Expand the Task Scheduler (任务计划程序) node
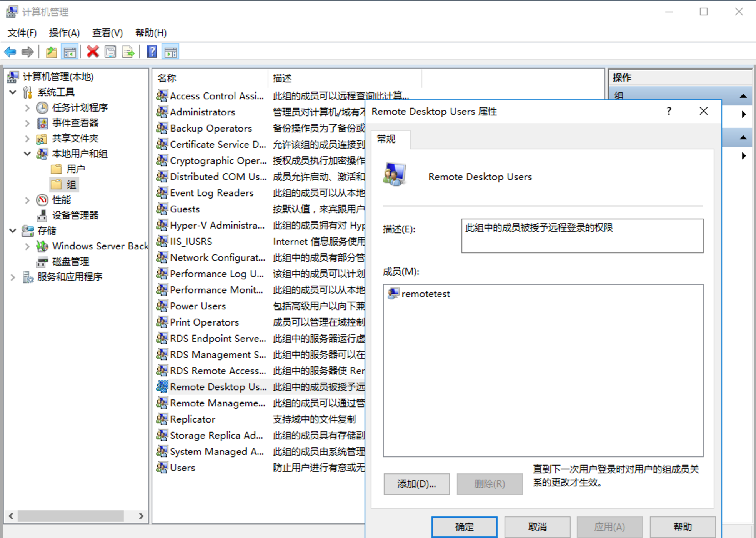This screenshot has width=756, height=538. pyautogui.click(x=27, y=108)
